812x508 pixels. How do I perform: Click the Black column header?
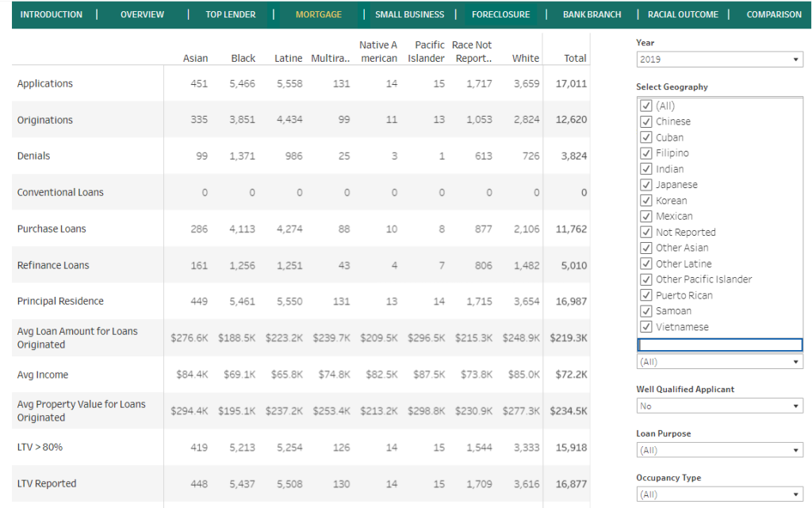[x=243, y=58]
